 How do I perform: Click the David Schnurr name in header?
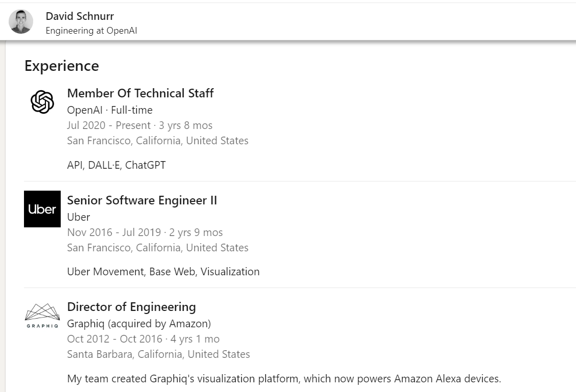80,16
